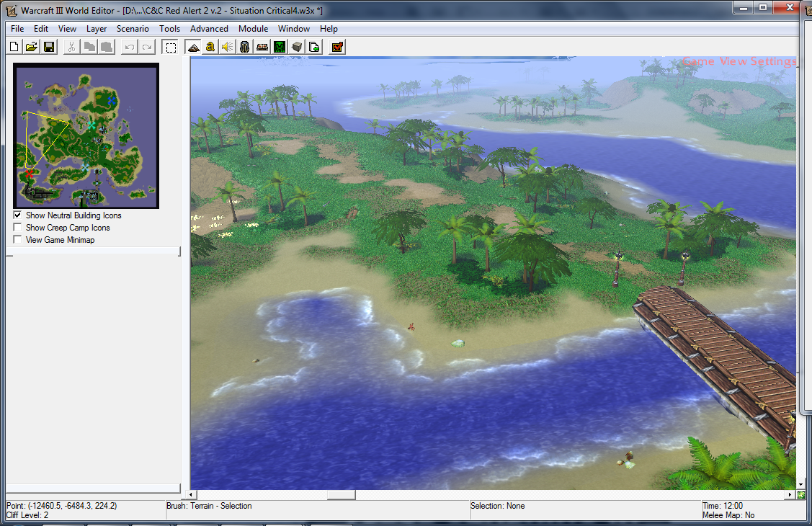The height and width of the screenshot is (526, 812).
Task: Open the Terrain Editor mountain icon
Action: tap(193, 47)
